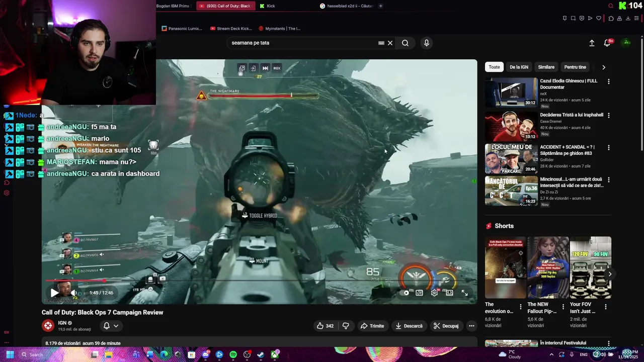Click browser snapshot capture icon
Image resolution: width=644 pixels, height=362 pixels.
573,19
